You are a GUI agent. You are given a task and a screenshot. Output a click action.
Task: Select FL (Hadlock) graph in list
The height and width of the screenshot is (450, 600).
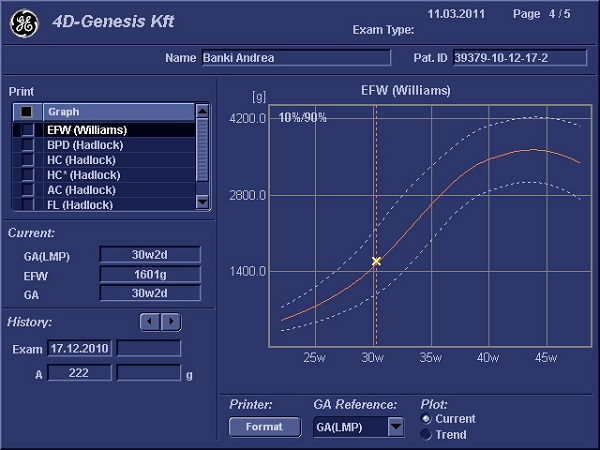[80, 205]
